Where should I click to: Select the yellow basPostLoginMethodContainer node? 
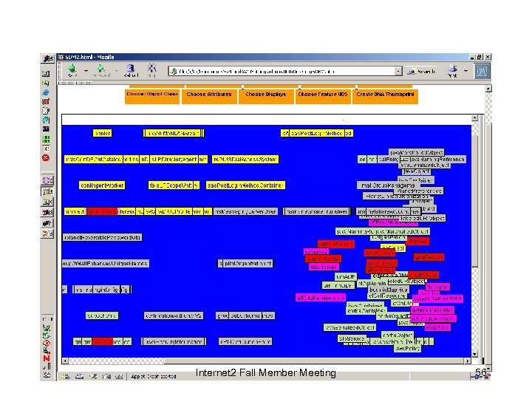tap(245, 185)
